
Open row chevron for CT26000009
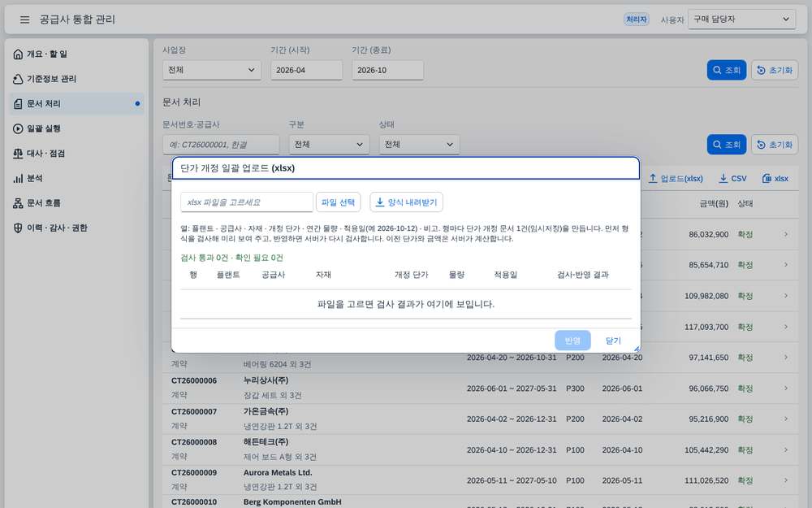pyautogui.click(x=785, y=480)
